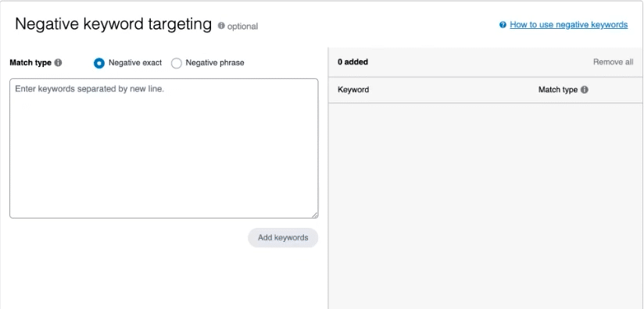644x309 pixels.
Task: Click the Negative keyword targeting heading
Action: pos(113,24)
